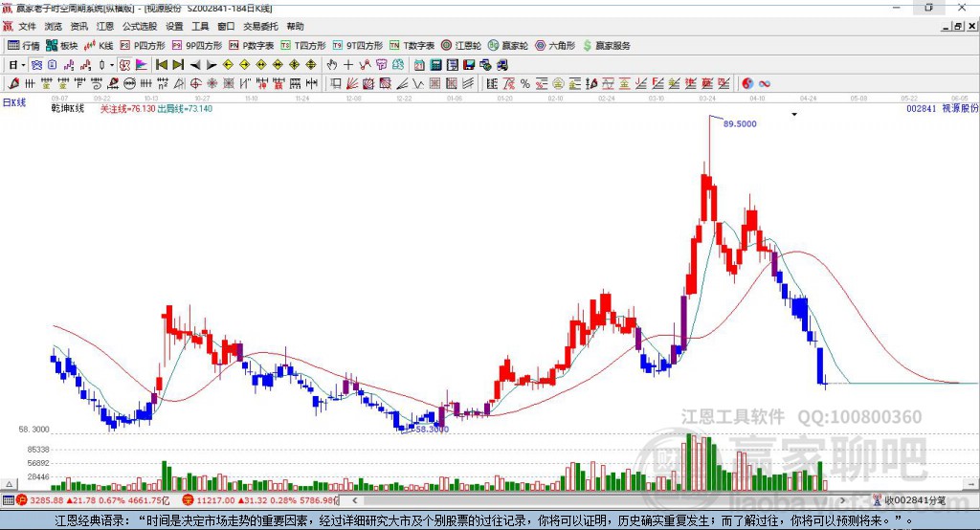Open the T数字表 tool
Viewport: 980px width, 530px height.
412,46
